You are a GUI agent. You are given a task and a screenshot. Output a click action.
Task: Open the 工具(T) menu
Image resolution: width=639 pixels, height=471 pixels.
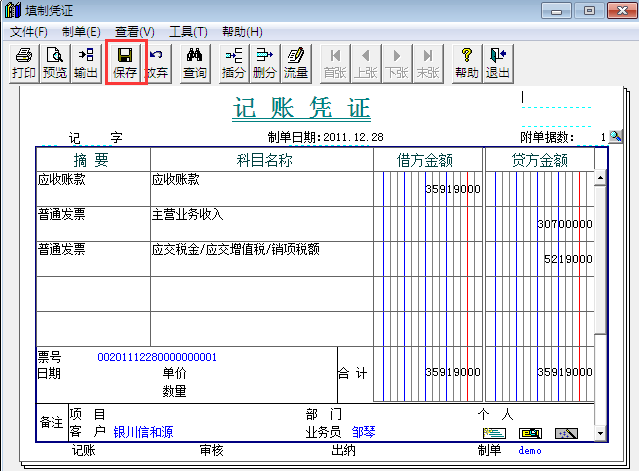coord(188,33)
